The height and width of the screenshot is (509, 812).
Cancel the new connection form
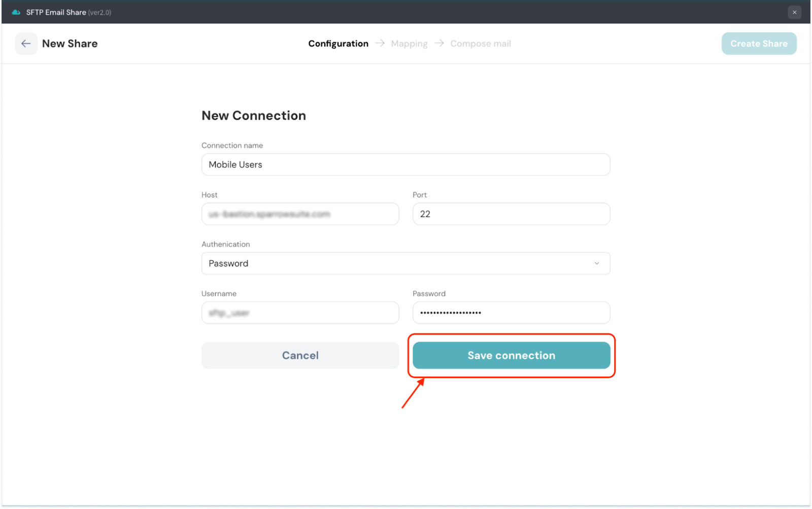[x=300, y=355]
